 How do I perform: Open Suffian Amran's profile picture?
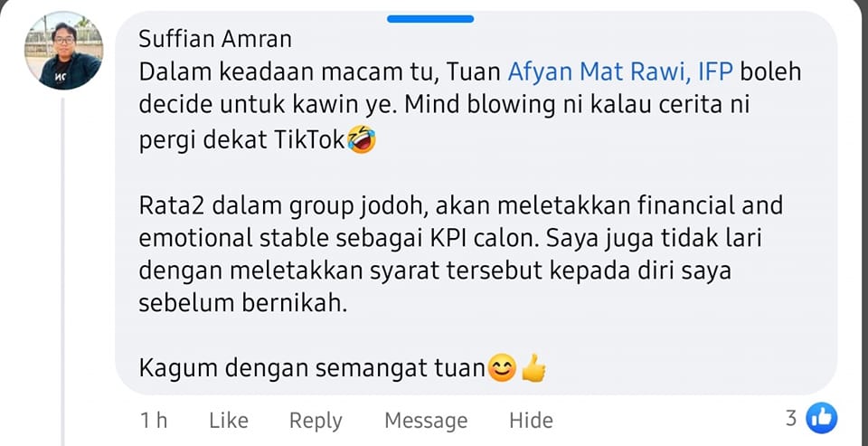63,51
